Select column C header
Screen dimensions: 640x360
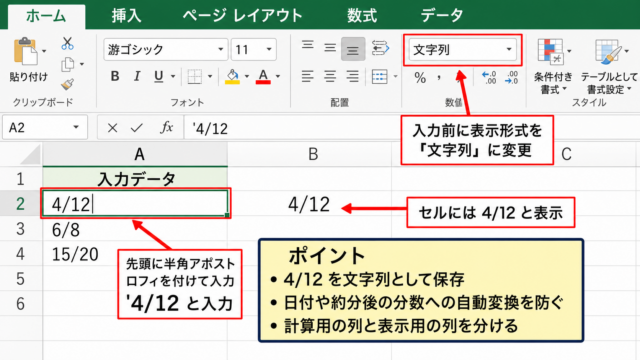click(566, 154)
